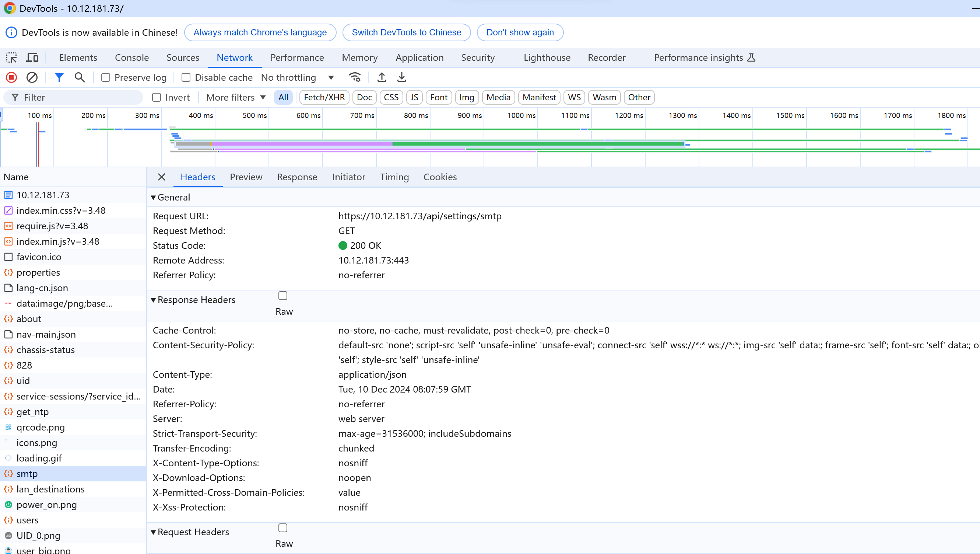Toggle the device toolbar icon
The width and height of the screenshot is (980, 554).
coord(32,58)
